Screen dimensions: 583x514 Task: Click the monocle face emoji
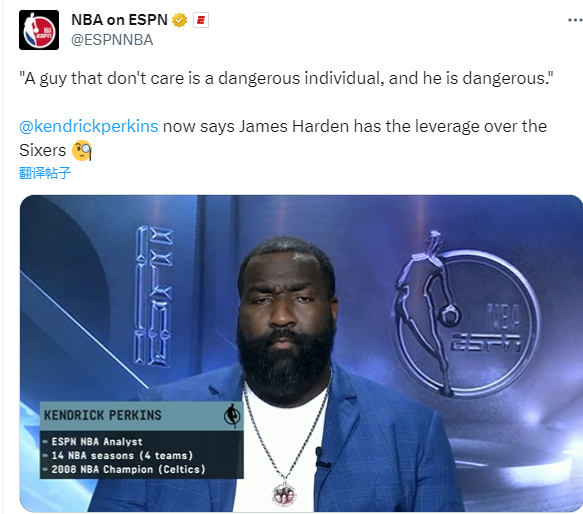coord(82,151)
